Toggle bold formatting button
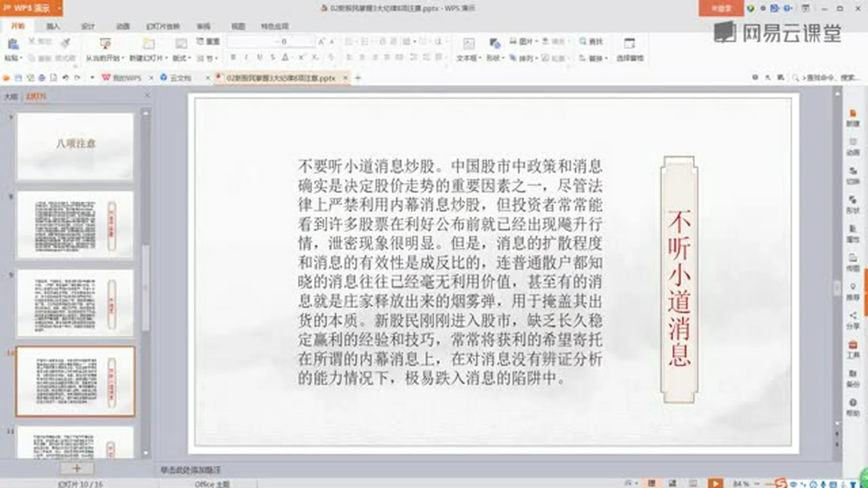The image size is (868, 488). point(233,58)
